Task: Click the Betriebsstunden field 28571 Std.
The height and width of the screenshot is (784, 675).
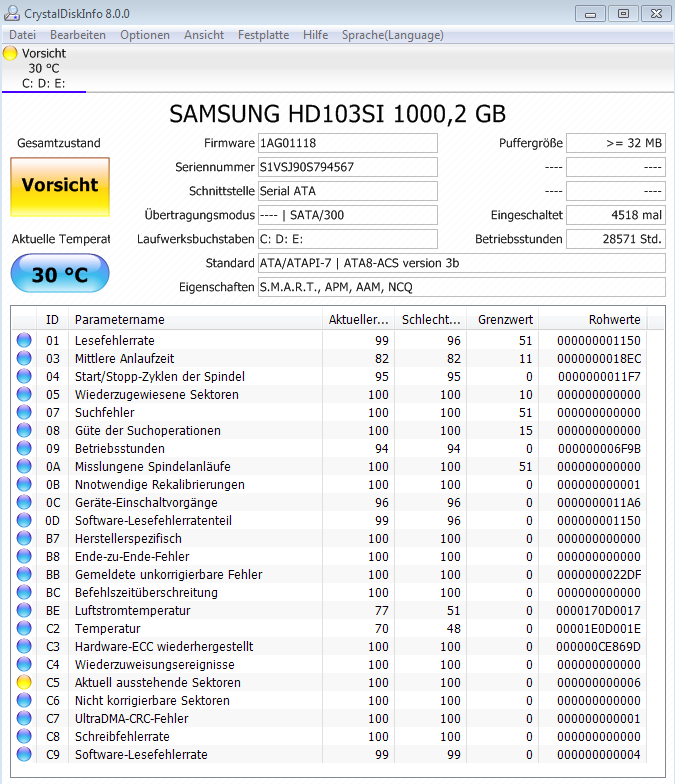Action: (616, 239)
